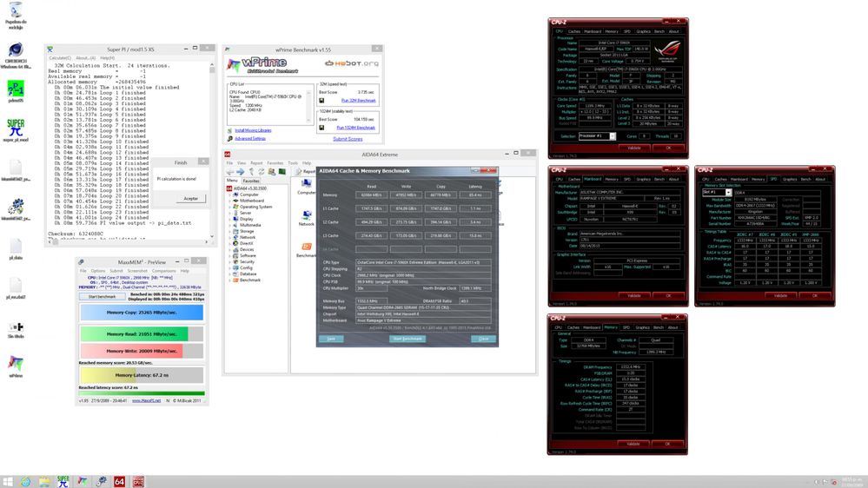Open Options menu in MaxxMEM
Screen dimensions: 868x488
coord(98,271)
